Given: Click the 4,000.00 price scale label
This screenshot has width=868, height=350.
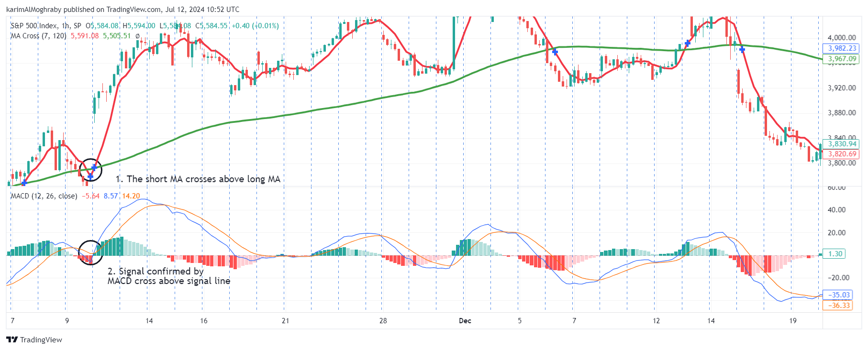Looking at the screenshot, I should [x=842, y=38].
